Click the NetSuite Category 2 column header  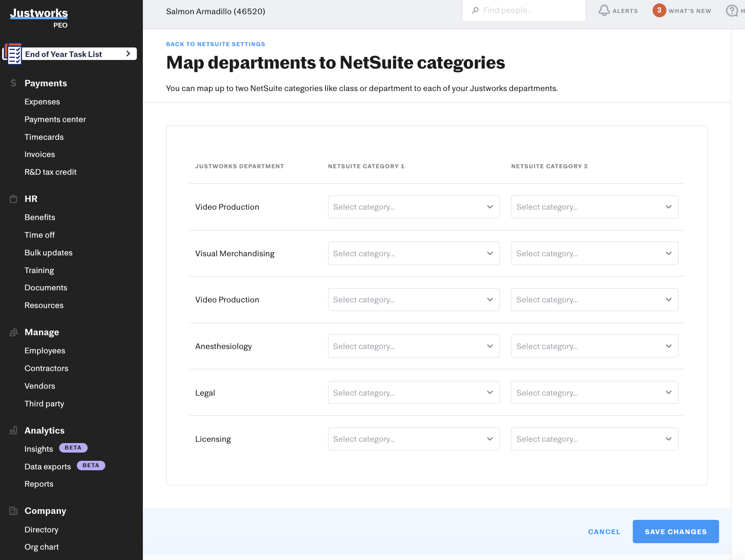click(x=549, y=166)
